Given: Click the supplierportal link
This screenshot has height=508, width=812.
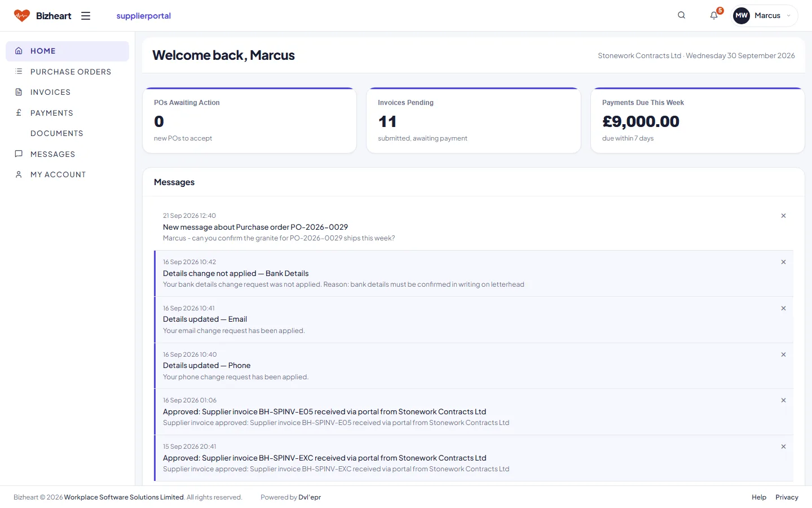Looking at the screenshot, I should click(x=144, y=16).
